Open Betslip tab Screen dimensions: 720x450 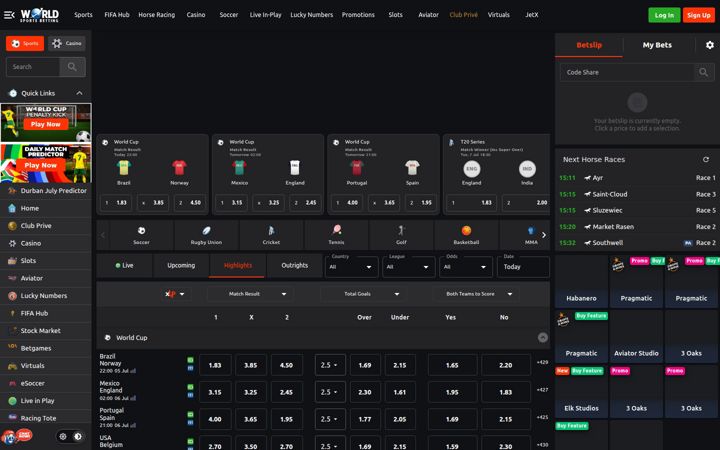[589, 45]
